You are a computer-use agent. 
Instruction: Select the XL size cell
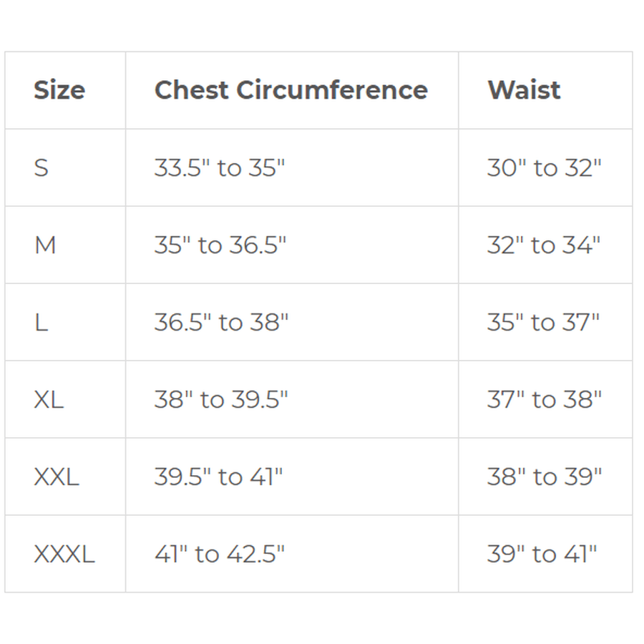(x=49, y=399)
